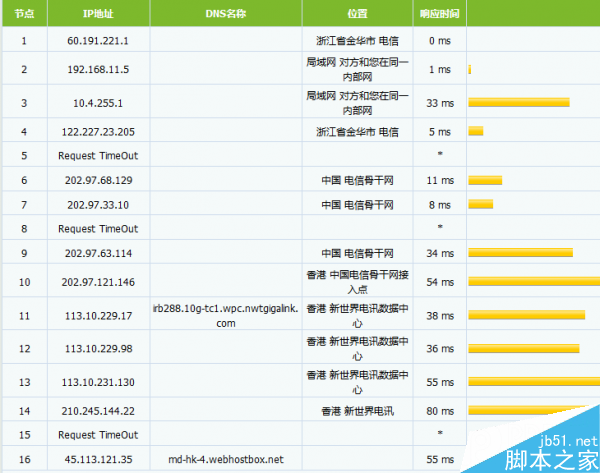Select IP address 192.168.11.5
The width and height of the screenshot is (600, 473).
click(98, 69)
